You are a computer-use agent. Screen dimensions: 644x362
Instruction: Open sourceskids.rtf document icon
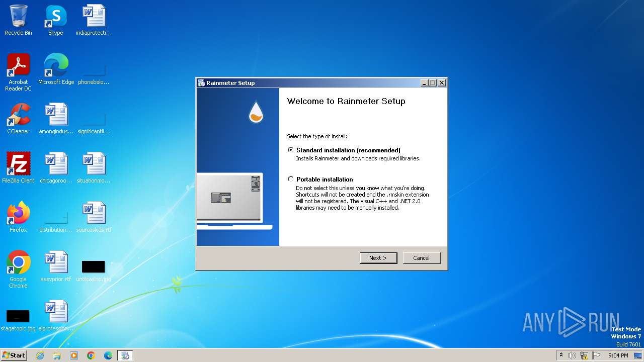pyautogui.click(x=94, y=217)
